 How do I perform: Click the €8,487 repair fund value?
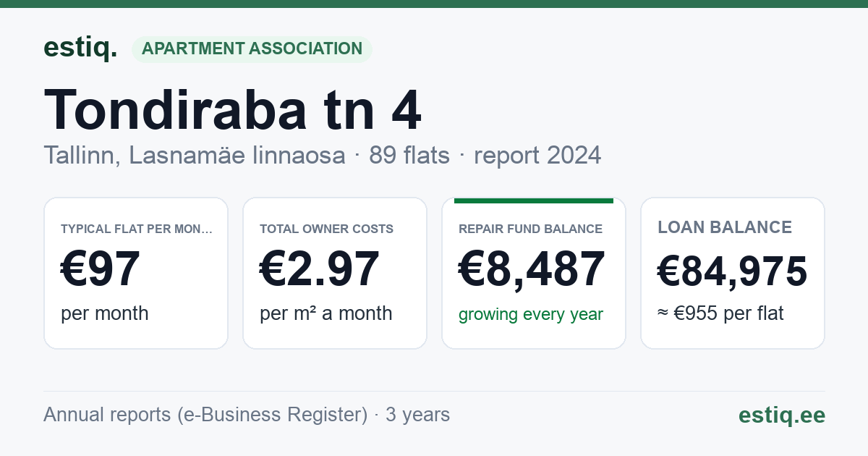532,269
